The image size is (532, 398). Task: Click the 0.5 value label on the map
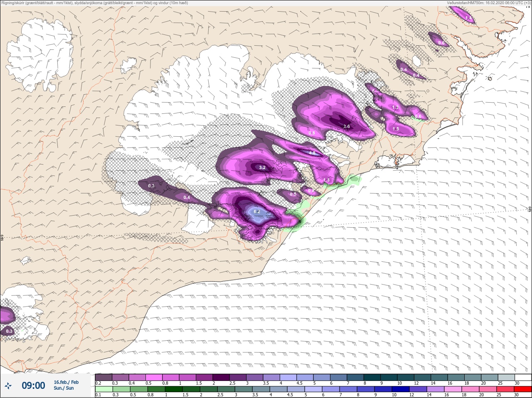click(x=293, y=194)
